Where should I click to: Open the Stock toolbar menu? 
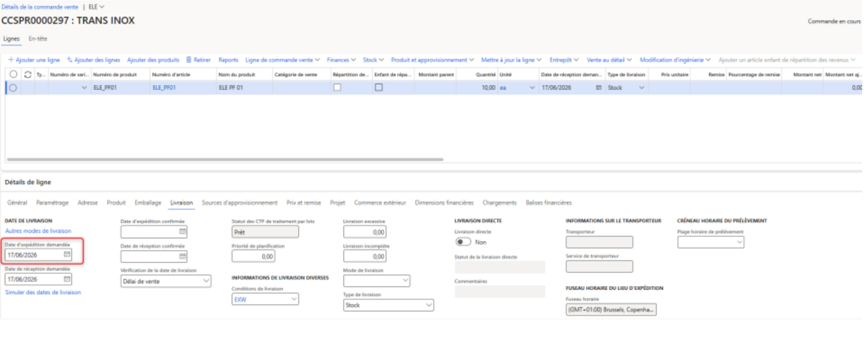(373, 60)
